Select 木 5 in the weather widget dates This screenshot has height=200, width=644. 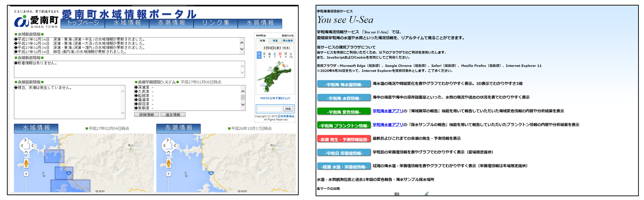point(264,55)
